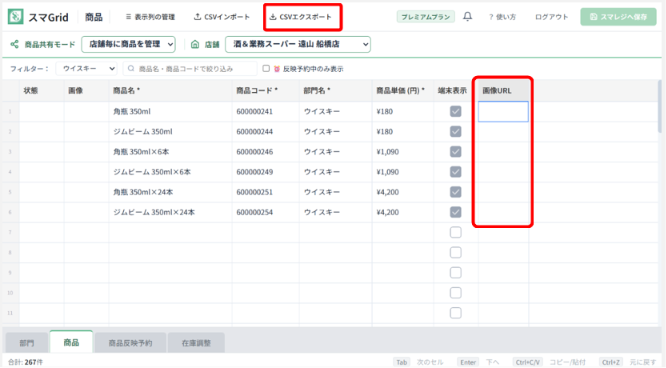Uncheck 端末表示 for 角瓶 350ml×6本

point(455,152)
